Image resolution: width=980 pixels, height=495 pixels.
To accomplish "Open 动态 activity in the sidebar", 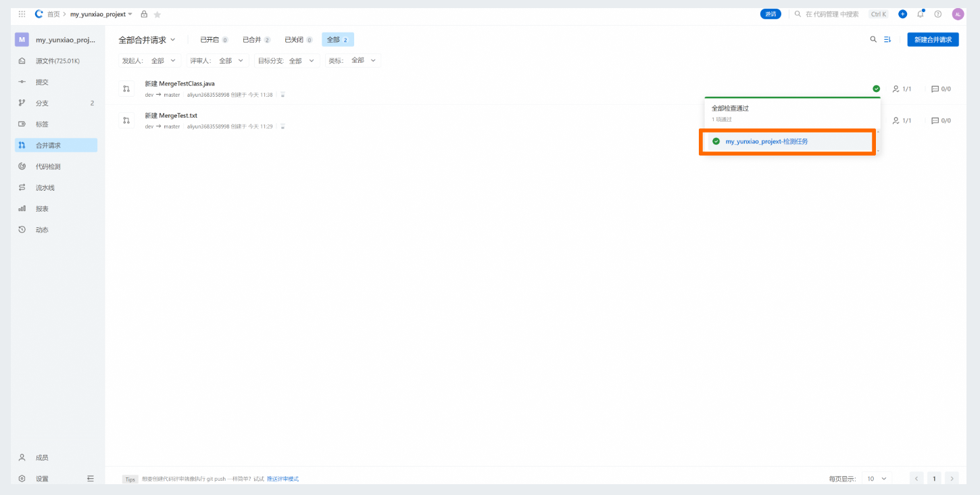I will pyautogui.click(x=56, y=229).
